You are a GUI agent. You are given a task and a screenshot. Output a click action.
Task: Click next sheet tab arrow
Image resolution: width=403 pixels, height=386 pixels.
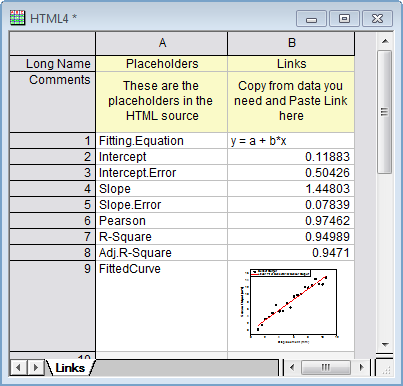pos(36,368)
